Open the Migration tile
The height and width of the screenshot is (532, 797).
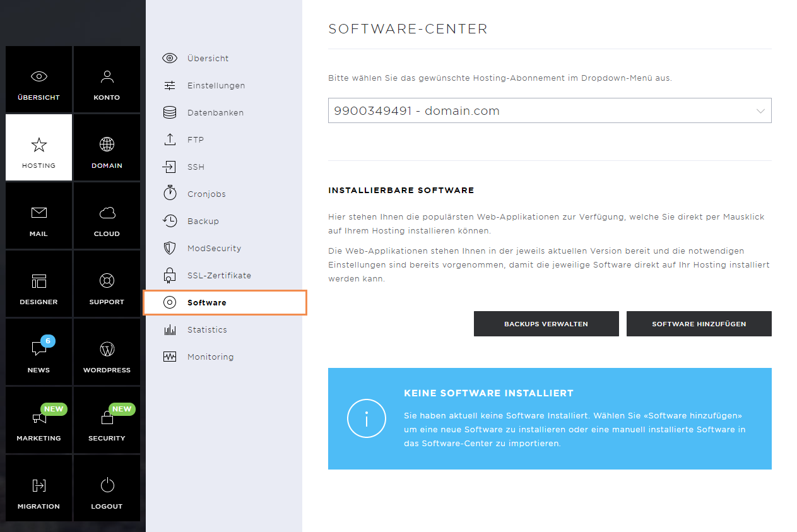pyautogui.click(x=38, y=488)
